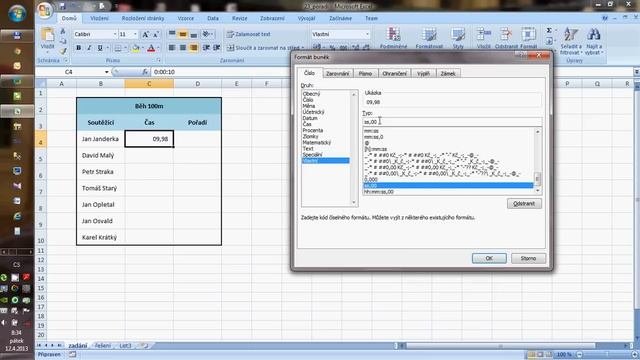Select Procenta in the Druh list
640x360 pixels.
click(x=313, y=130)
